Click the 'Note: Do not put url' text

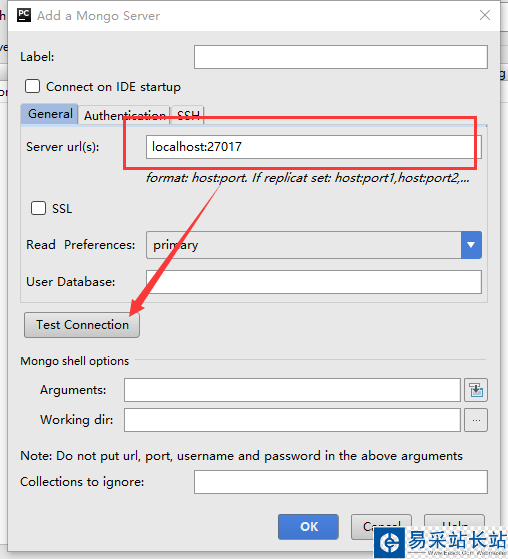pos(241,456)
